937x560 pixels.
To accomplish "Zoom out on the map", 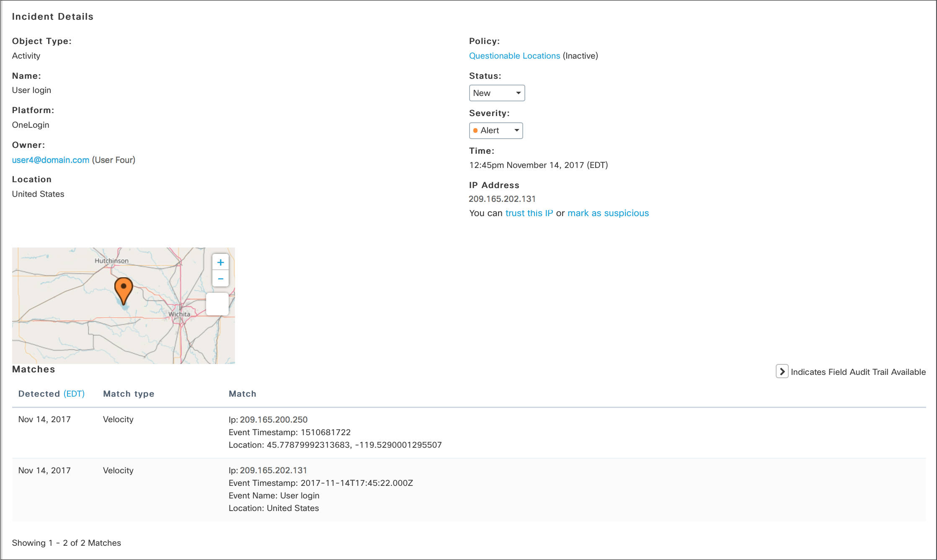I will point(220,279).
